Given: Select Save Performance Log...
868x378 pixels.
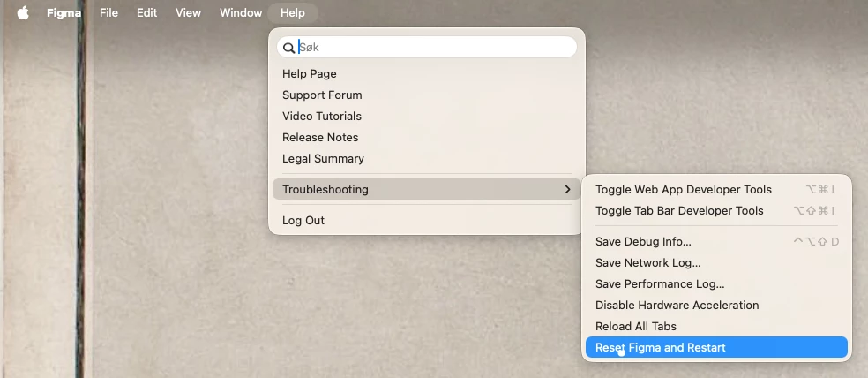Looking at the screenshot, I should click(716, 283).
